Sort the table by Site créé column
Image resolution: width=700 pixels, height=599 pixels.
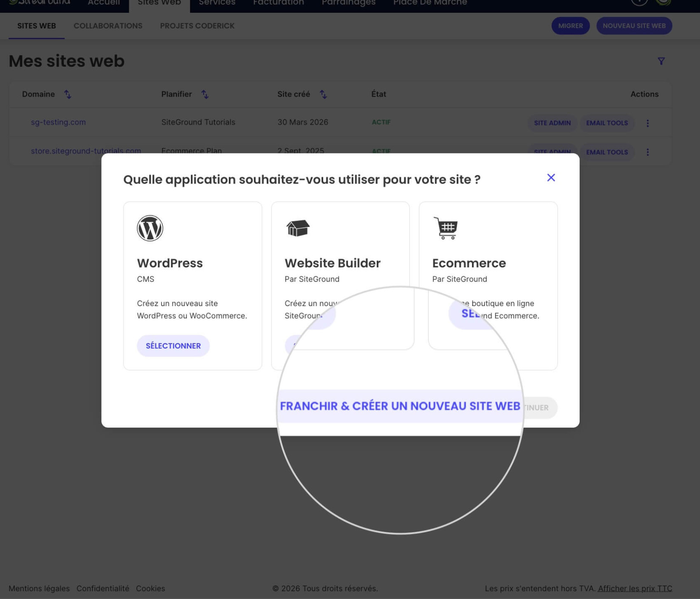pyautogui.click(x=323, y=94)
